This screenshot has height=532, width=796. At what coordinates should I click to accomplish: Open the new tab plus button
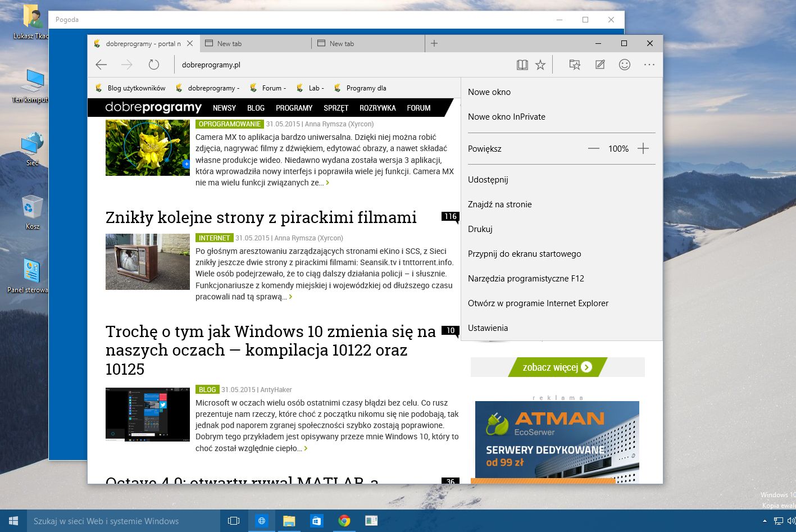[x=434, y=43]
